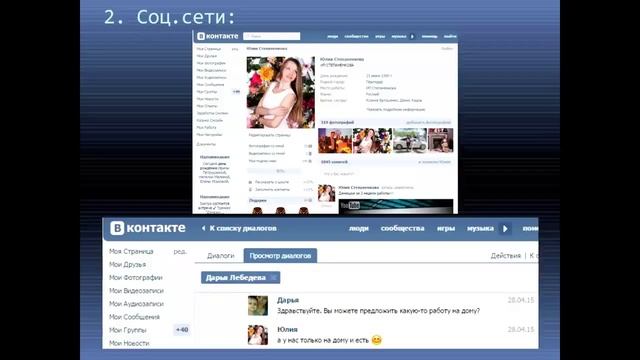Click the VKontakte logo on dialogs page
Image resolution: width=640 pixels, height=360 pixels.
[x=148, y=228]
